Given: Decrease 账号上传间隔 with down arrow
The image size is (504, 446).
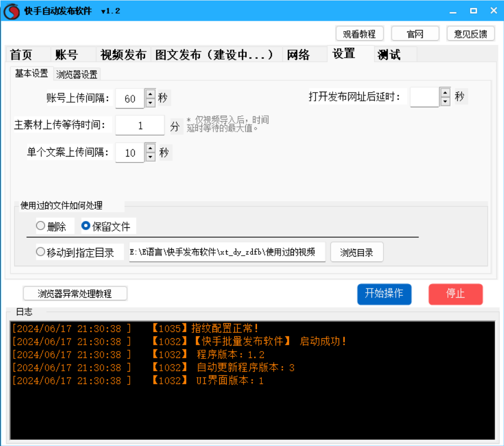Looking at the screenshot, I should click(150, 103).
